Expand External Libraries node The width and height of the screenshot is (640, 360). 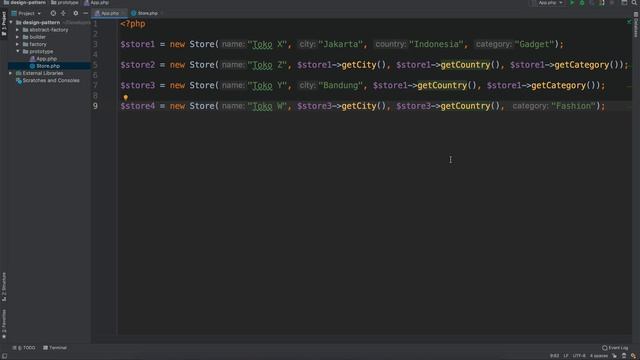coord(11,73)
